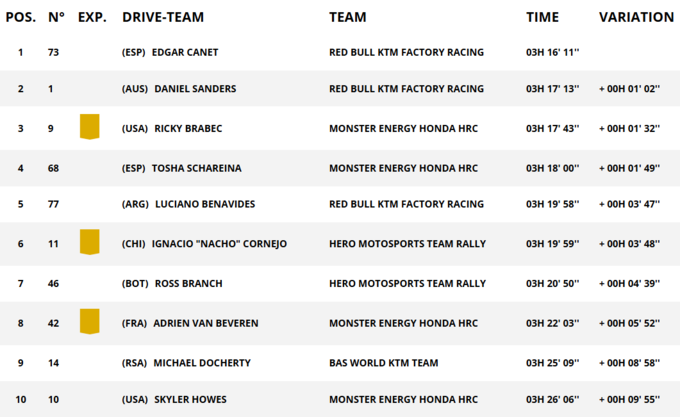
Task: Click the yellow badge beside Ignacio Cornejo
Action: click(x=90, y=243)
